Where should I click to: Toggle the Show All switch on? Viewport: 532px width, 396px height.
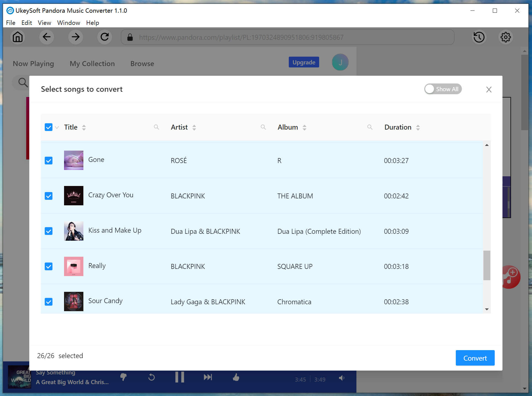(442, 89)
